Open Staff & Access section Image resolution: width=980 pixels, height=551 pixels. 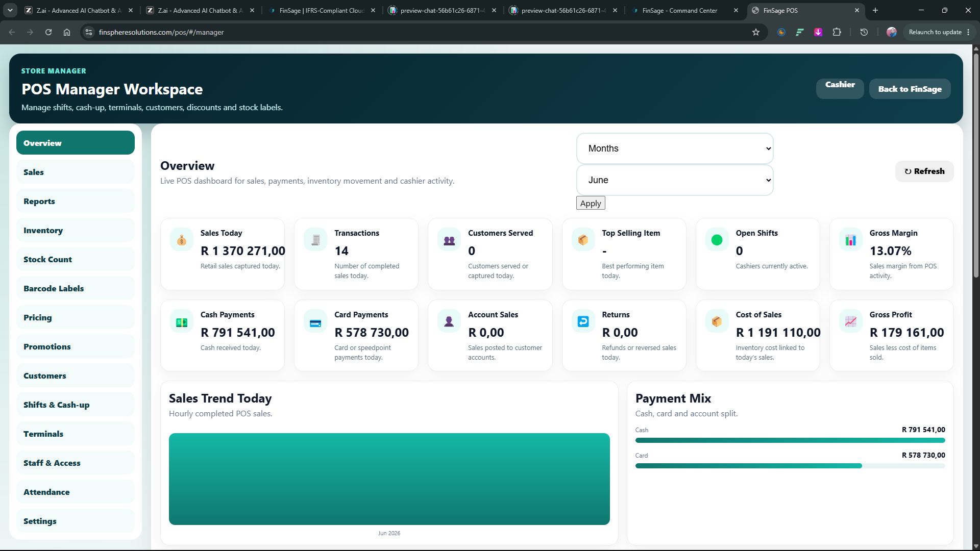tap(76, 463)
